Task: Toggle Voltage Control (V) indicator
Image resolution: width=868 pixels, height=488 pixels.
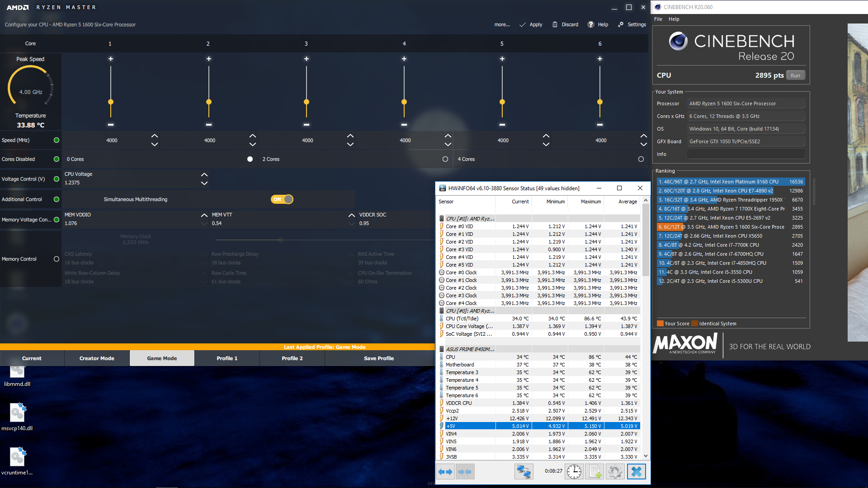Action: [57, 179]
